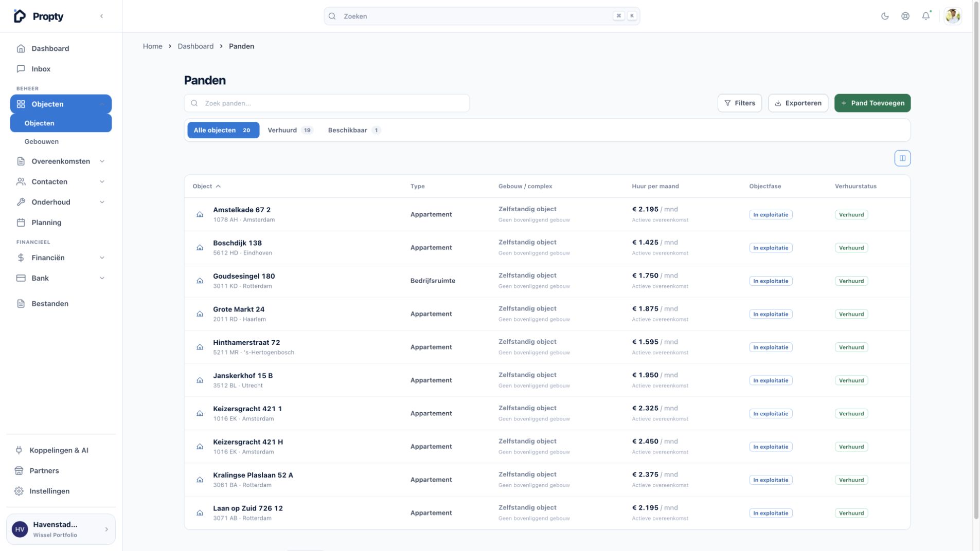Viewport: 980px width, 551px height.
Task: Open the Inbox in sidebar
Action: click(61, 69)
